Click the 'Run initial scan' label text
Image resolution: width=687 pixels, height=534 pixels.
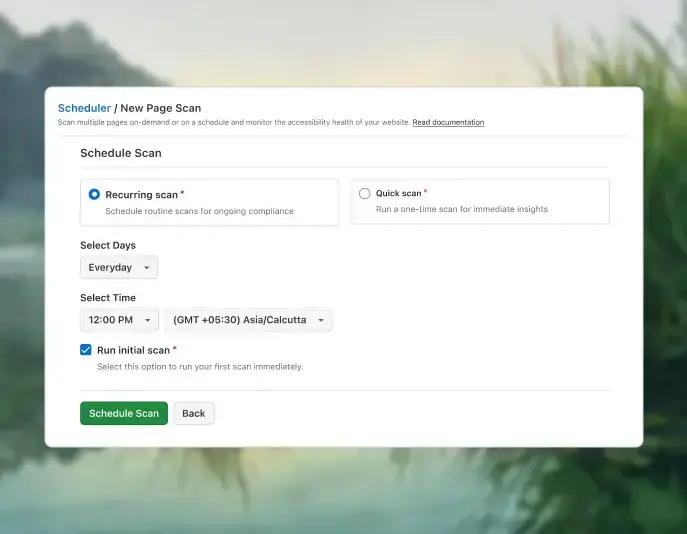(133, 350)
